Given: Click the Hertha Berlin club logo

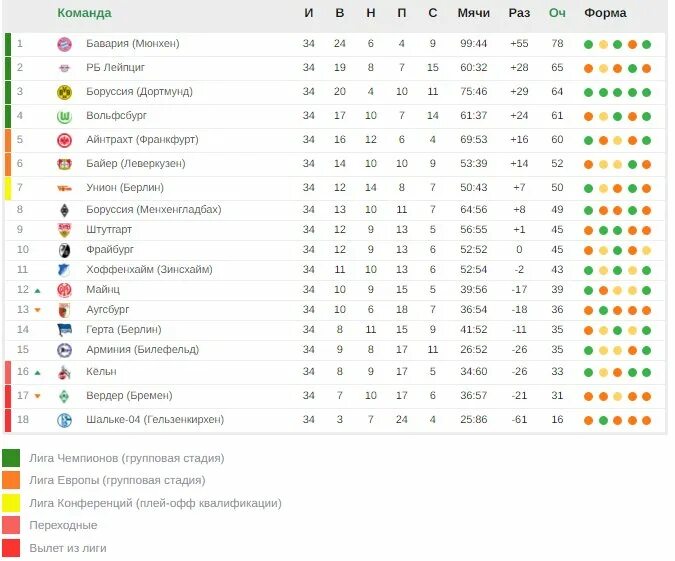Looking at the screenshot, I should [x=65, y=330].
